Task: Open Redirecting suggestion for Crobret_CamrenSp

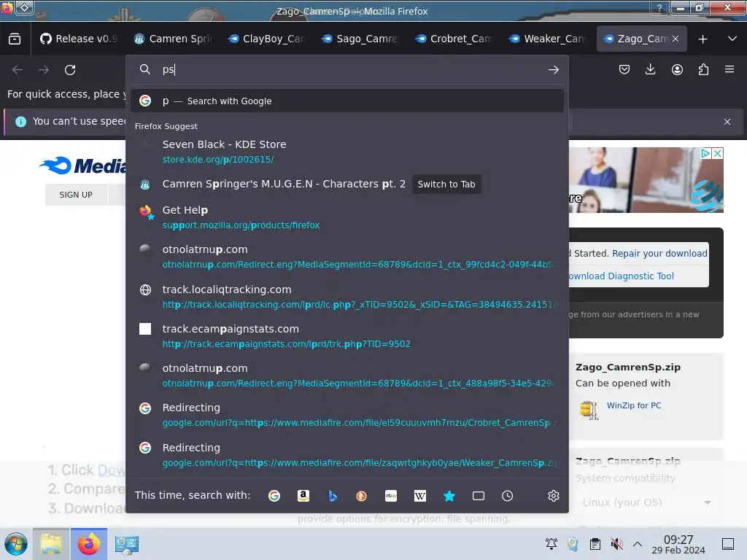Action: point(347,415)
